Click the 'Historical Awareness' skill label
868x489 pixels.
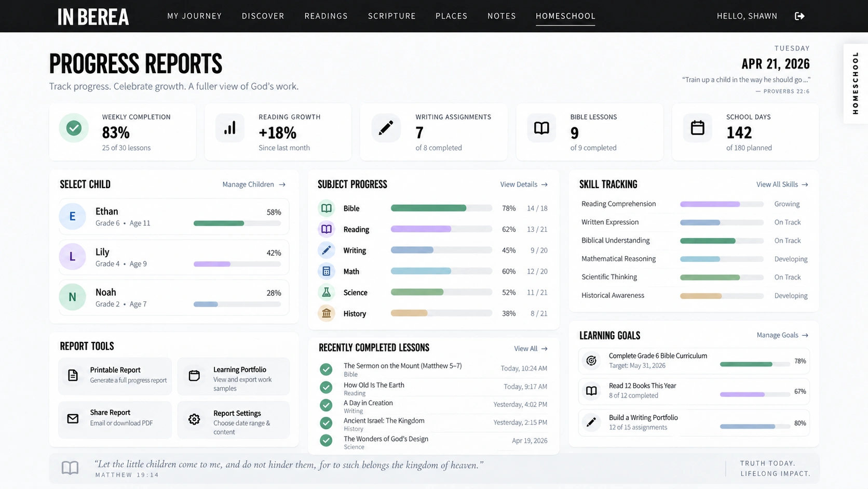click(613, 295)
